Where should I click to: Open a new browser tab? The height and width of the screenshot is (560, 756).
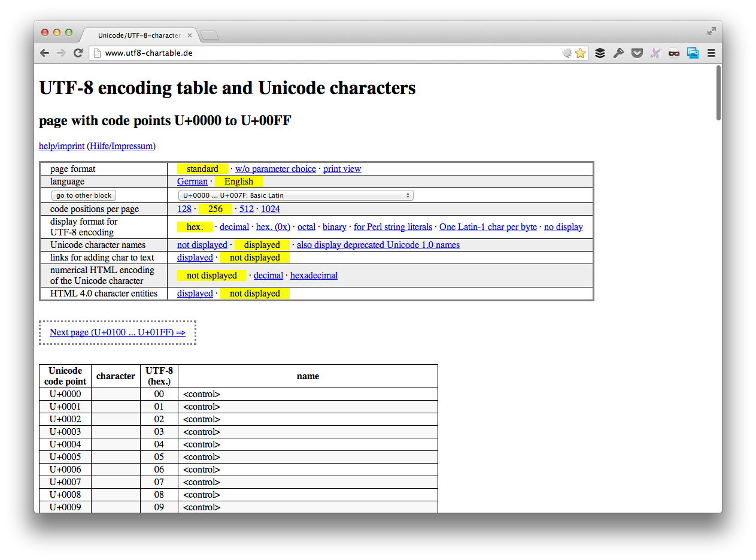(210, 36)
